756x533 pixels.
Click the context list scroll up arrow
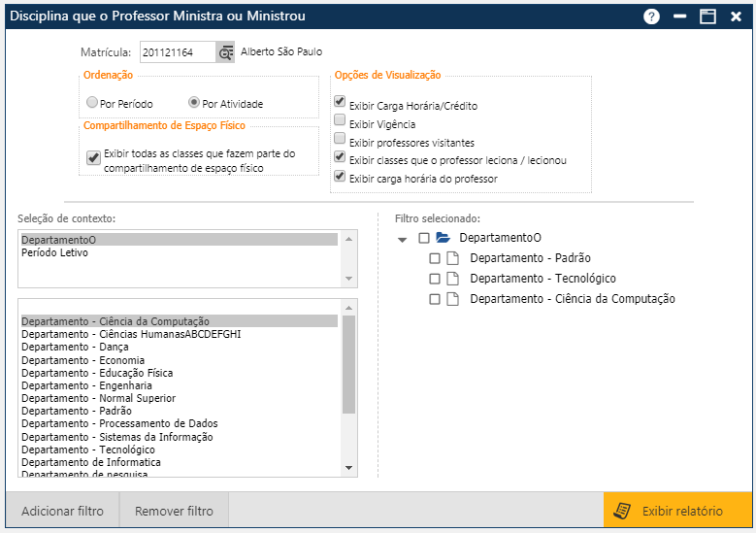pos(349,238)
